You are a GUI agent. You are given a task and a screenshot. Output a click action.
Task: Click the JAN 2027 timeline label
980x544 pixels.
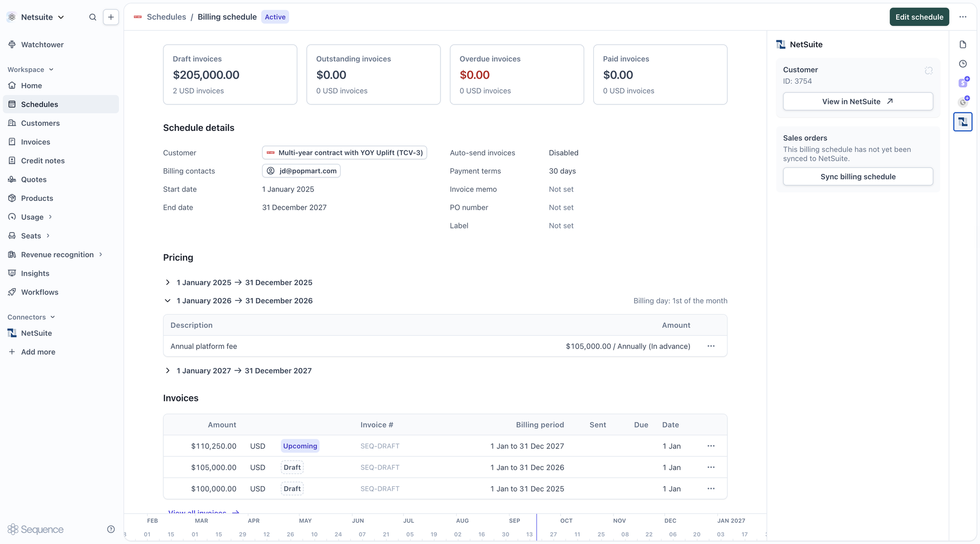click(x=731, y=521)
